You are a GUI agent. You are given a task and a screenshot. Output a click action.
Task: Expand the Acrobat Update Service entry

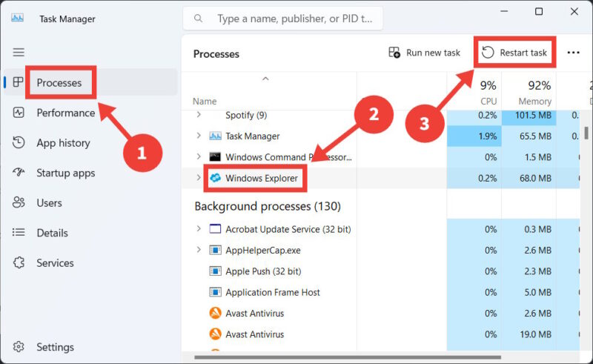click(x=199, y=229)
